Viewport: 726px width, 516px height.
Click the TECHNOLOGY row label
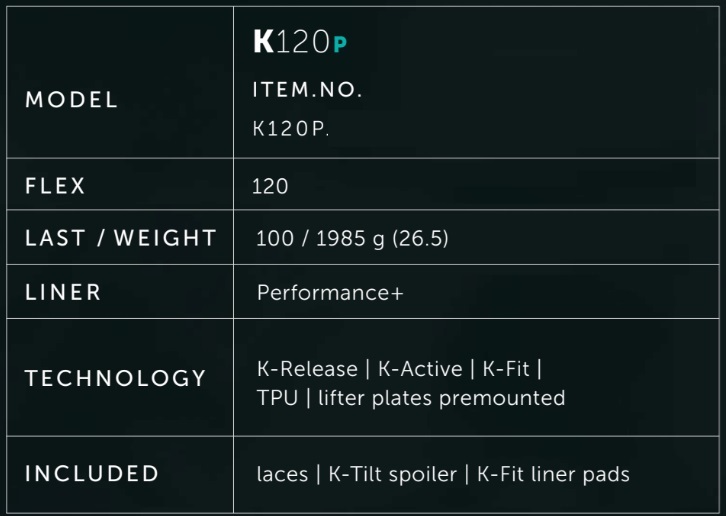click(115, 378)
